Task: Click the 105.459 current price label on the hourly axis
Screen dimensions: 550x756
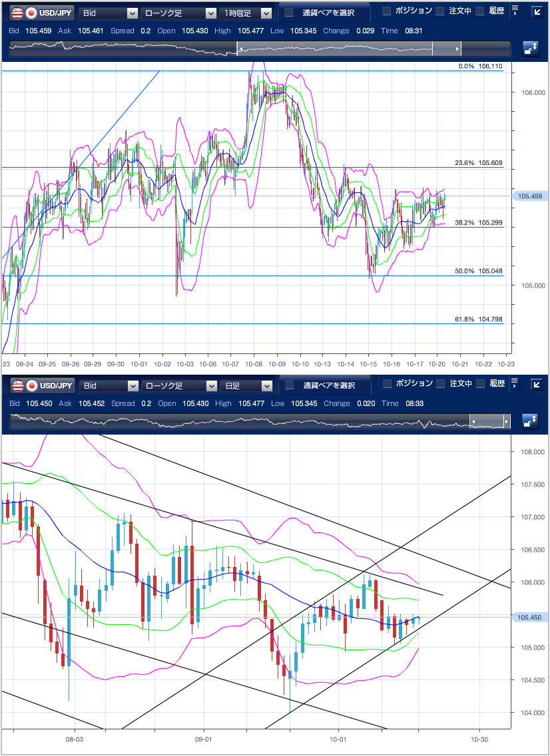Action: 530,196
